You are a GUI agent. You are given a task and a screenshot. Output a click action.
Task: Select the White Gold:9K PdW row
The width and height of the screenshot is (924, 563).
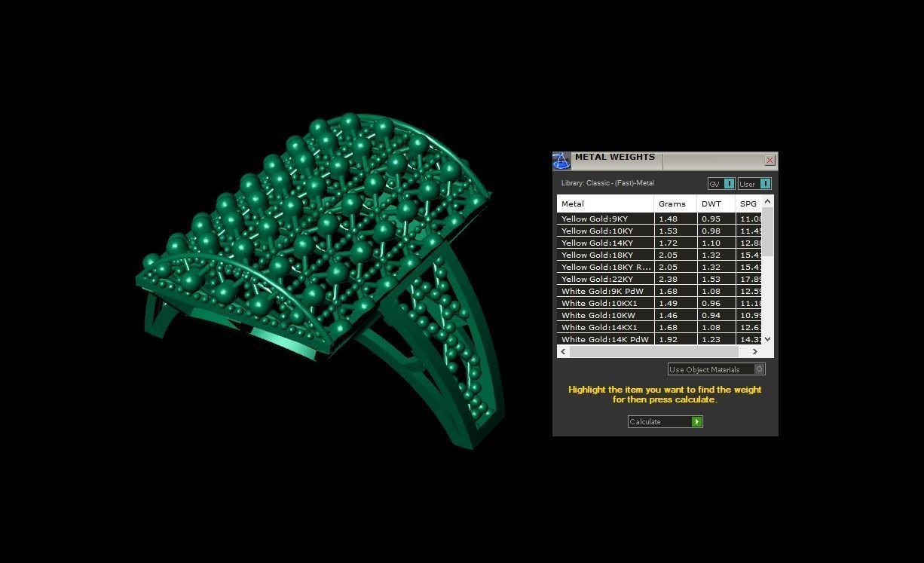[659, 291]
